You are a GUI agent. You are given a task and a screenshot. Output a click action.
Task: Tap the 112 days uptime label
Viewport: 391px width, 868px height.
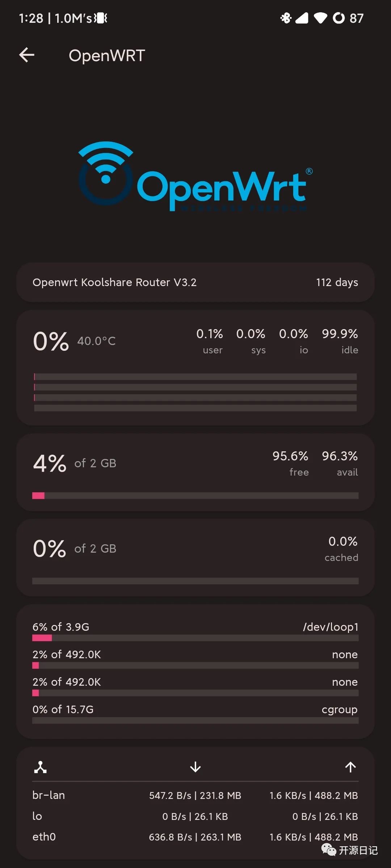[x=337, y=282]
